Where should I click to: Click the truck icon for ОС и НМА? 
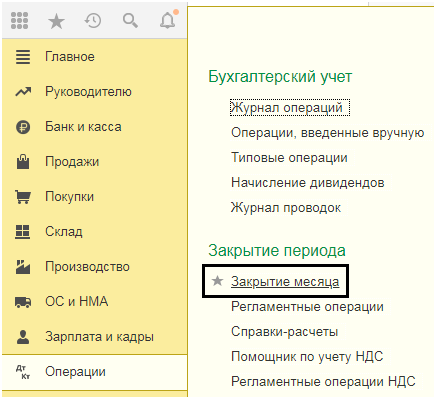(23, 302)
